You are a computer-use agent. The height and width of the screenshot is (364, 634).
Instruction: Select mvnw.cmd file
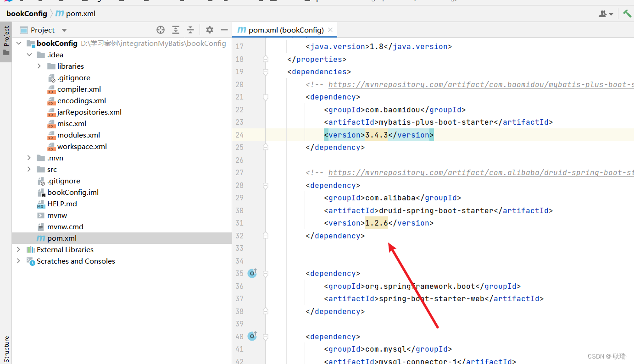pos(65,226)
